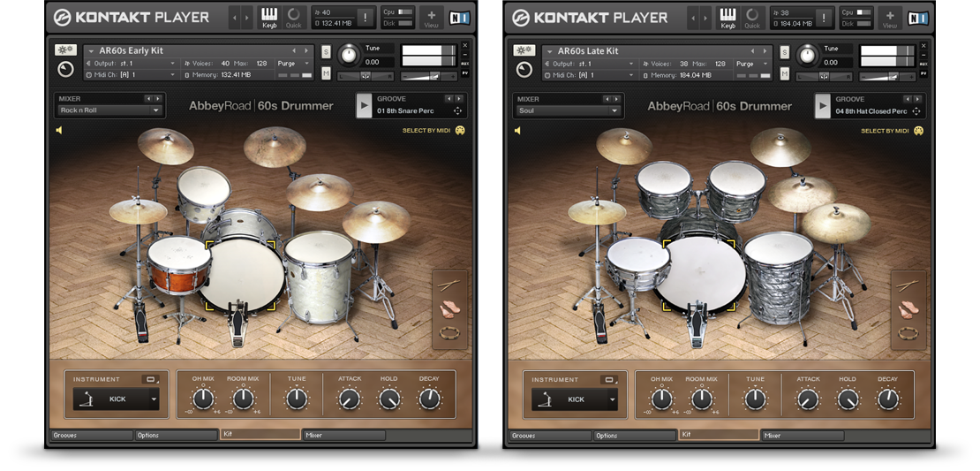
Task: Toggle Solo button on AR60s Early Kit
Action: [327, 52]
